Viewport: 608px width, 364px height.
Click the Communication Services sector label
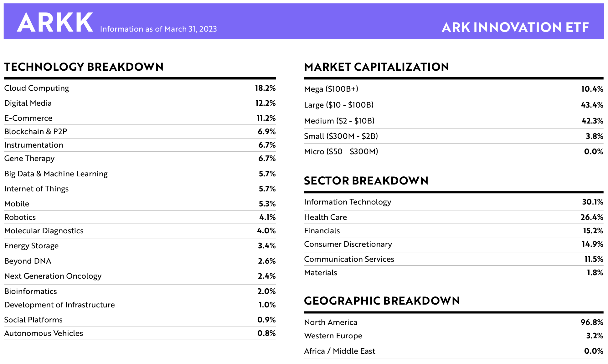[x=349, y=259]
